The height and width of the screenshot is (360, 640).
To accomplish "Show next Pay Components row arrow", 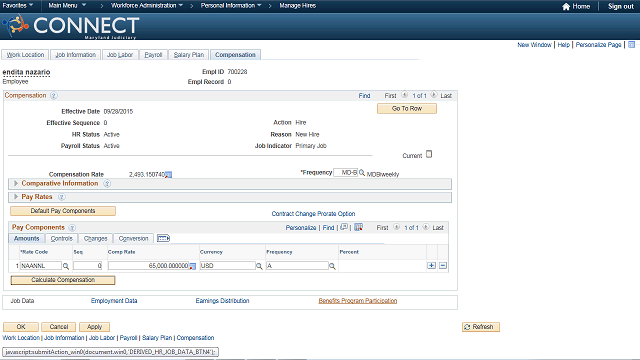I will click(426, 227).
